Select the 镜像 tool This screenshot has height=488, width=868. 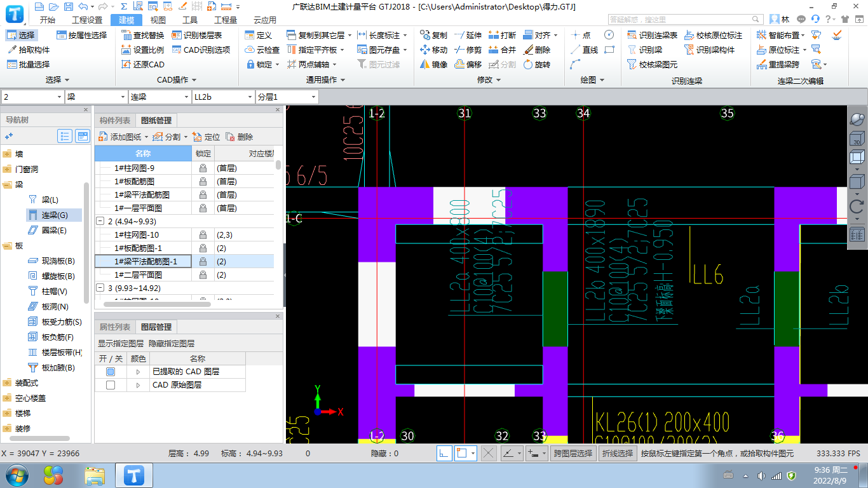[433, 64]
